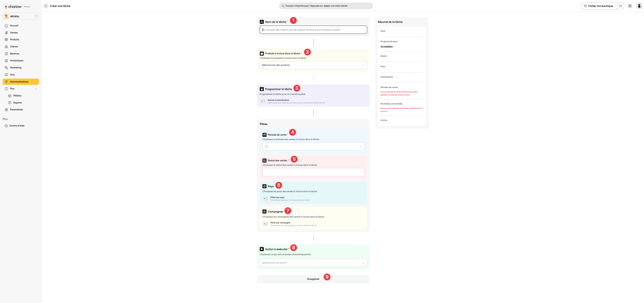
Task: Click the Accueil home icon
Action: pyautogui.click(x=7, y=26)
